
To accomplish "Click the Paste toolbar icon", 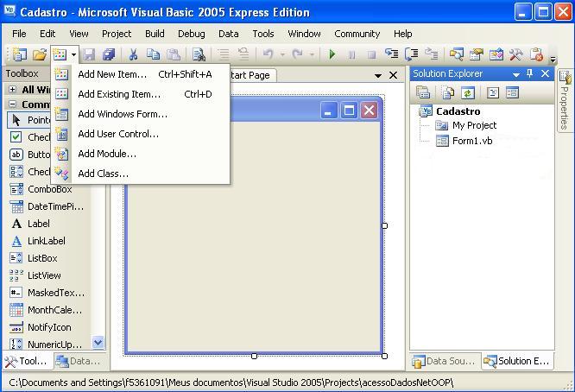I will [173, 54].
